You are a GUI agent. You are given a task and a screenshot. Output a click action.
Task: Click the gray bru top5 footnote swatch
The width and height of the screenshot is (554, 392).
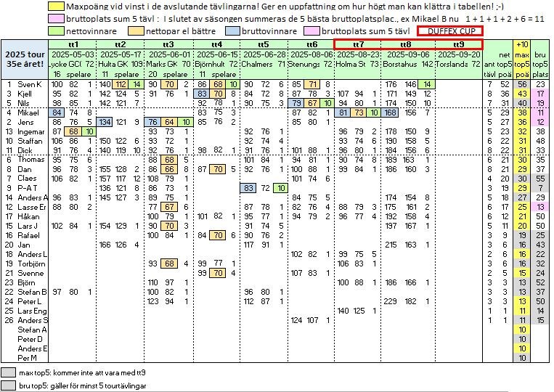[9, 384]
